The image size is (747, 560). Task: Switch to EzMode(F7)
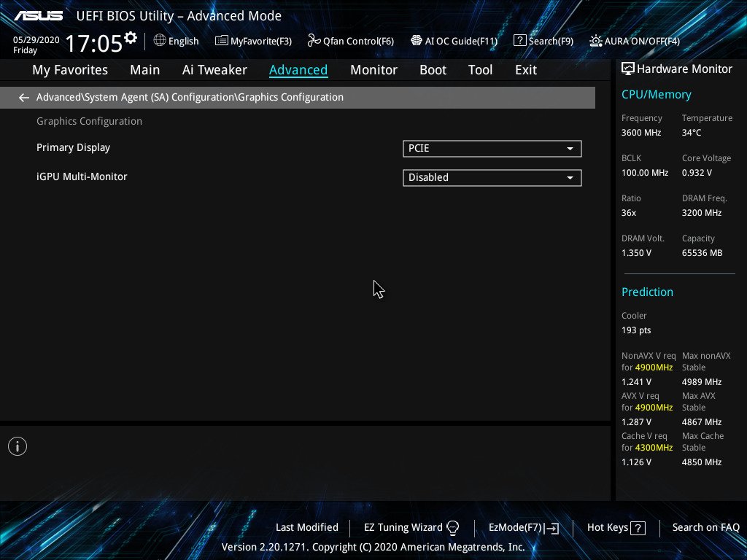point(524,528)
